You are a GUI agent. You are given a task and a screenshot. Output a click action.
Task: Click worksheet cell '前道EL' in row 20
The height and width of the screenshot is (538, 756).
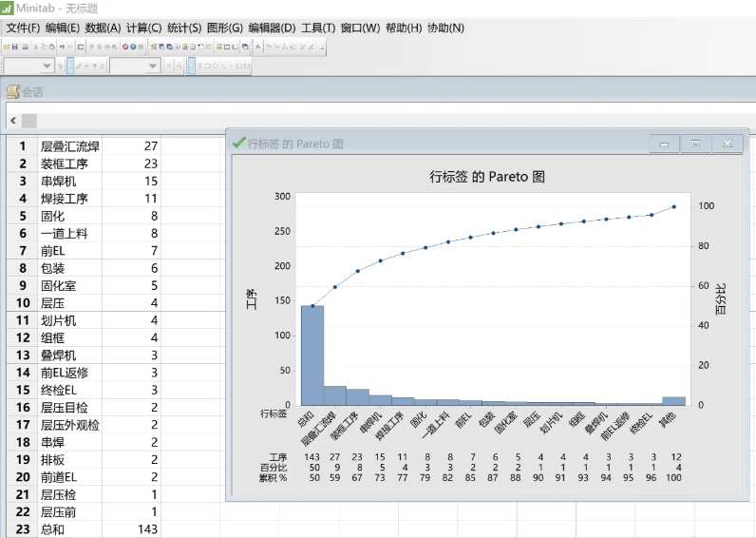70,477
